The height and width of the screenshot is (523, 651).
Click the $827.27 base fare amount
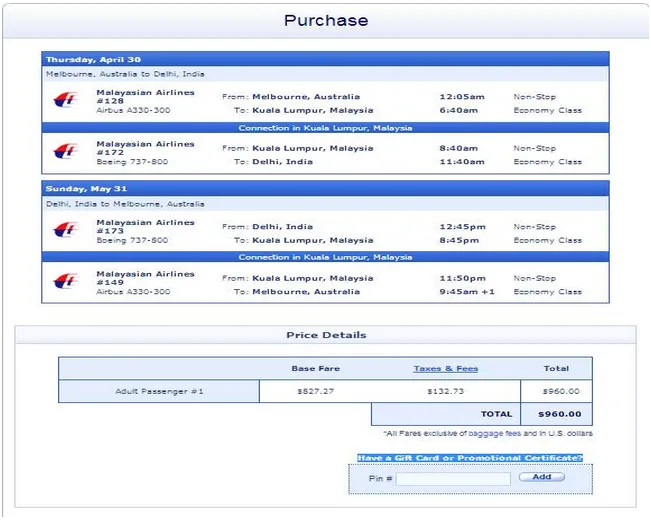coord(314,391)
